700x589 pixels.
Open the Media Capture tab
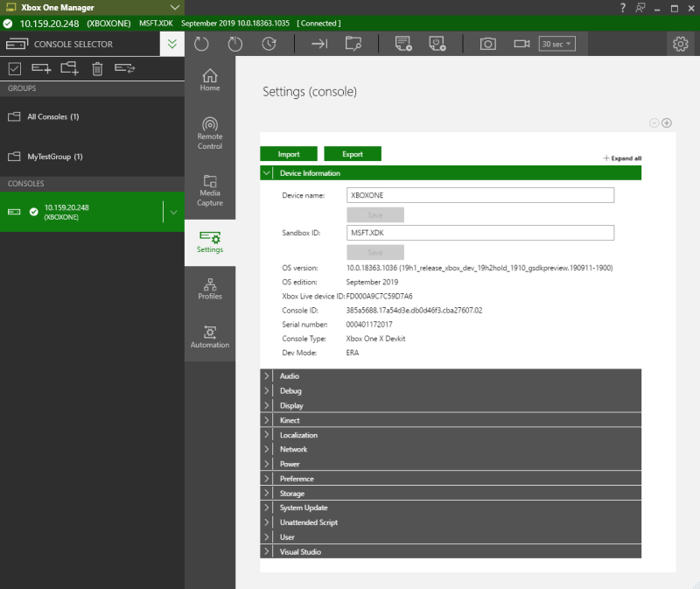point(210,191)
